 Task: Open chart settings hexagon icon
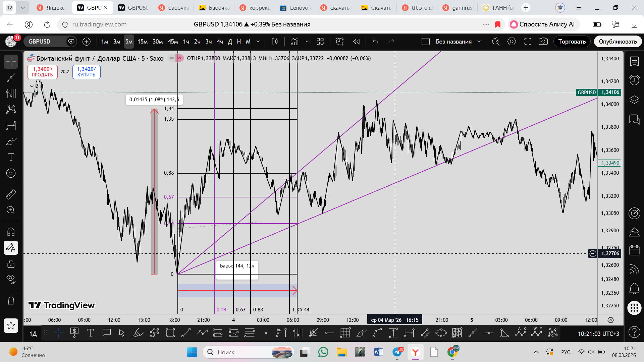[512, 42]
